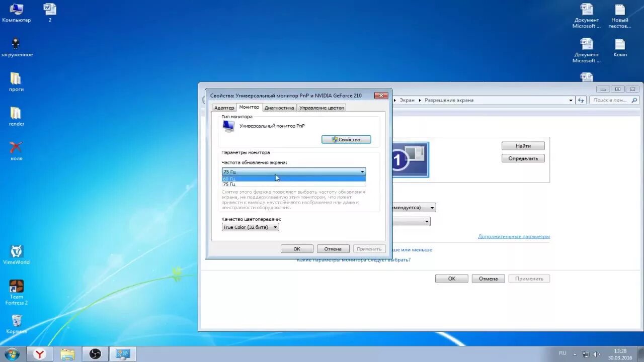Open the Компьютер desktop icon
The image size is (644, 362).
coord(16,13)
